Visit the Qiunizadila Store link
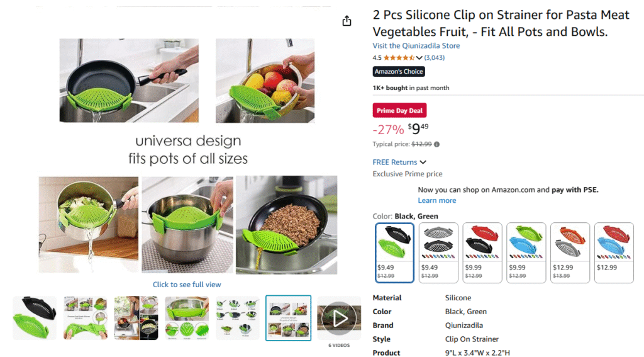The image size is (644, 357). click(x=416, y=46)
